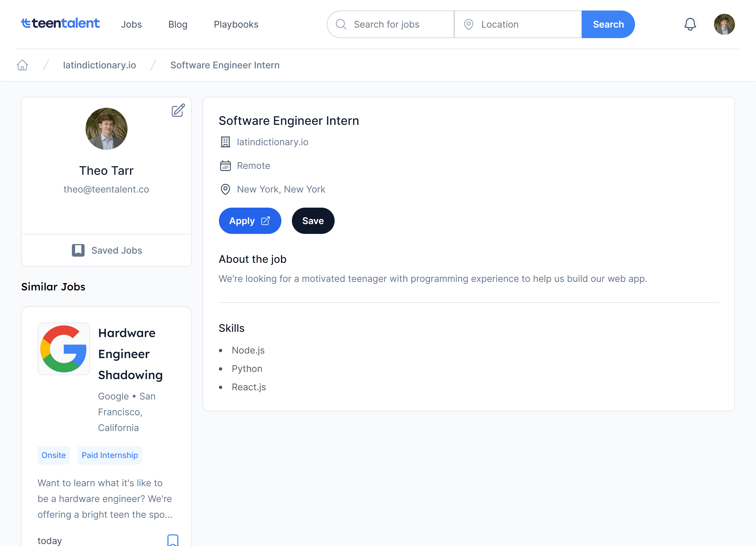Open the user avatar menu in header
Image resolution: width=756 pixels, height=546 pixels.
coord(724,24)
